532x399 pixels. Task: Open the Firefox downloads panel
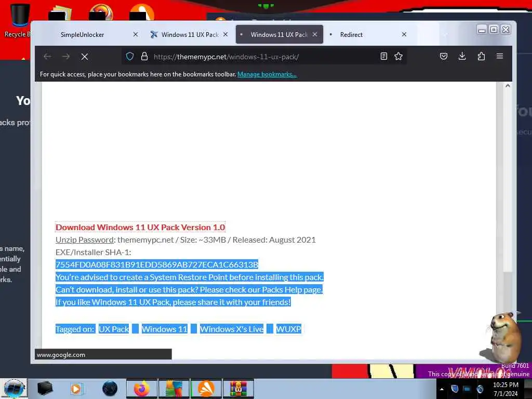[x=462, y=56]
